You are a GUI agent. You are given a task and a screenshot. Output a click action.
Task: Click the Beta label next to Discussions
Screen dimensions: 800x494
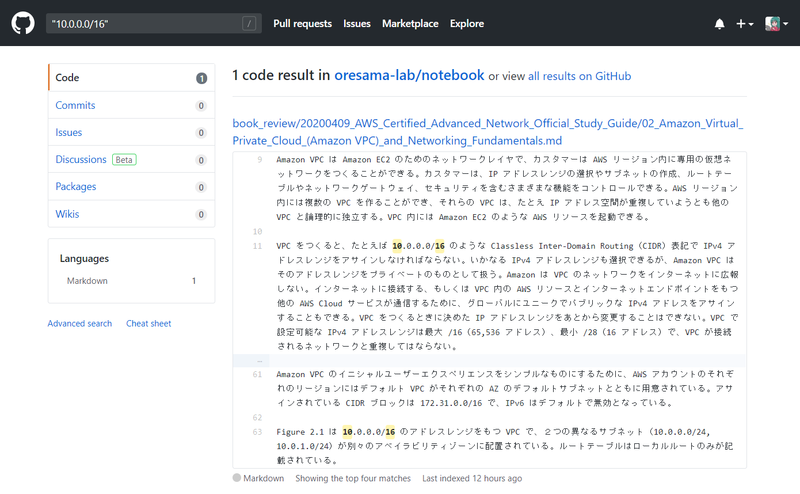[x=124, y=160]
